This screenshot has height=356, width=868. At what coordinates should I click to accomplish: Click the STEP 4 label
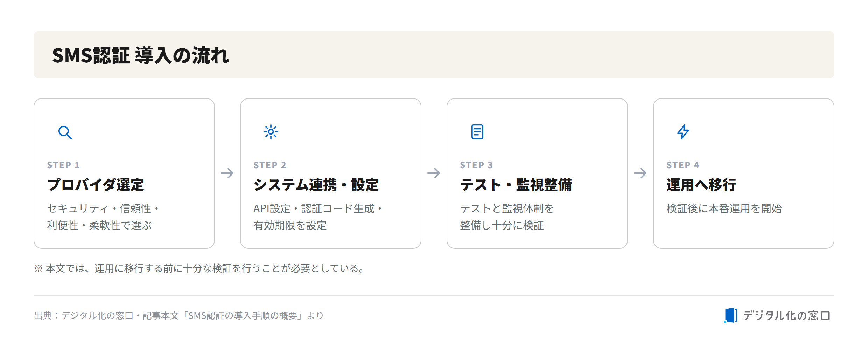coord(683,165)
